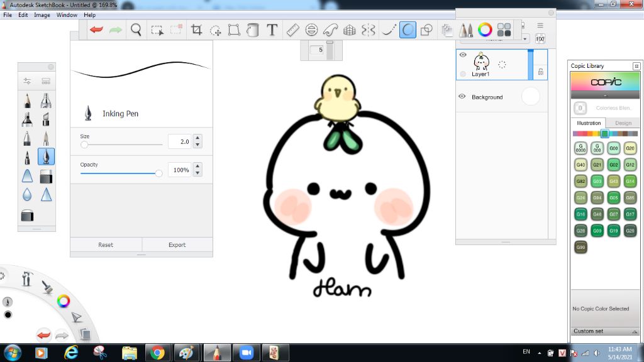Image resolution: width=644 pixels, height=362 pixels.
Task: Pick the Flood Fill bucket tool
Action: point(253,30)
